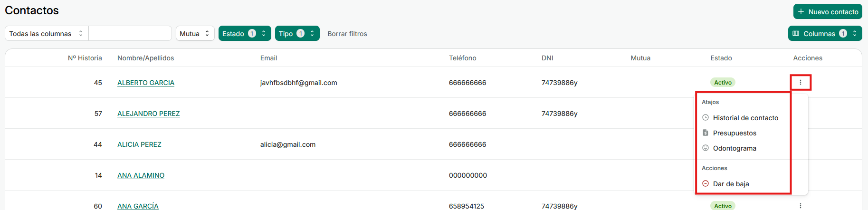Open the Tipo filter dropdown
Viewport: 868px width, 210px height.
297,33
